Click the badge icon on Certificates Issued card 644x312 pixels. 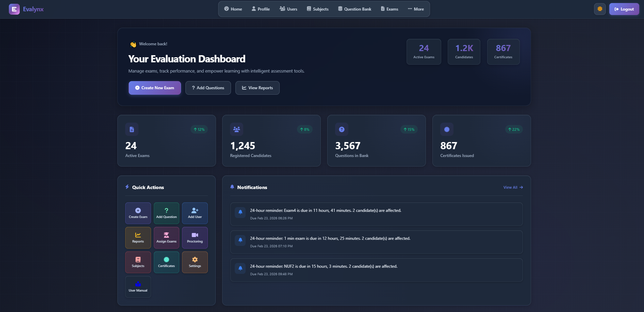coord(447,129)
